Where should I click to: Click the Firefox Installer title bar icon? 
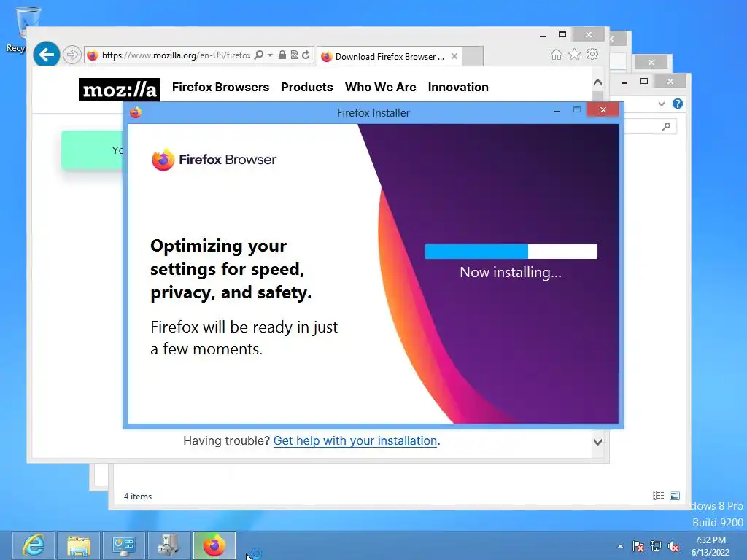(x=136, y=113)
